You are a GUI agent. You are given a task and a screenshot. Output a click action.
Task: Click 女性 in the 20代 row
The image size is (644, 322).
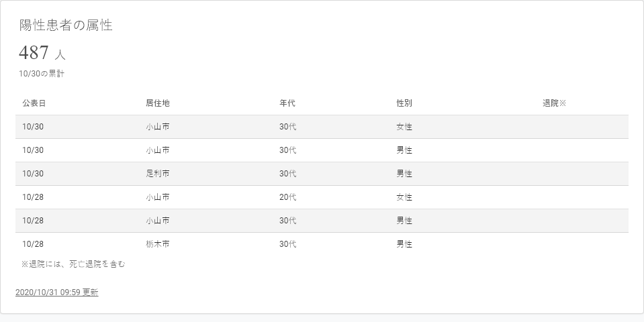(x=404, y=197)
